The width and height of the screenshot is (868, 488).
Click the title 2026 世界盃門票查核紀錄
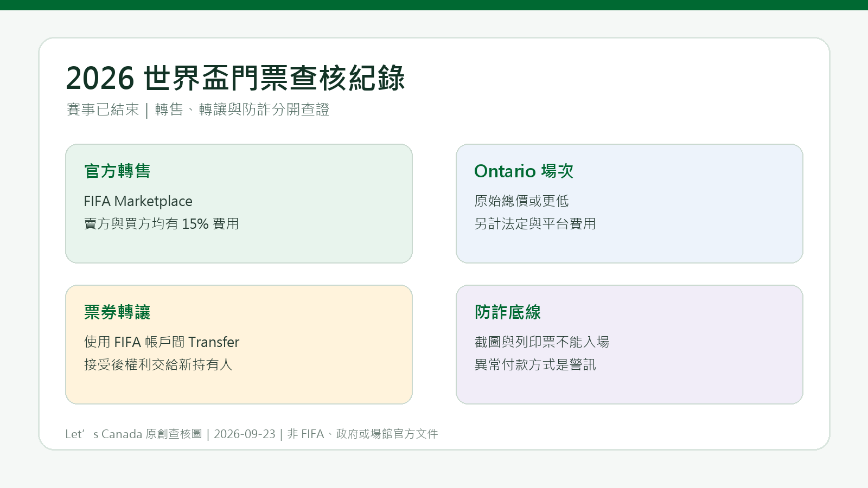[x=235, y=78]
